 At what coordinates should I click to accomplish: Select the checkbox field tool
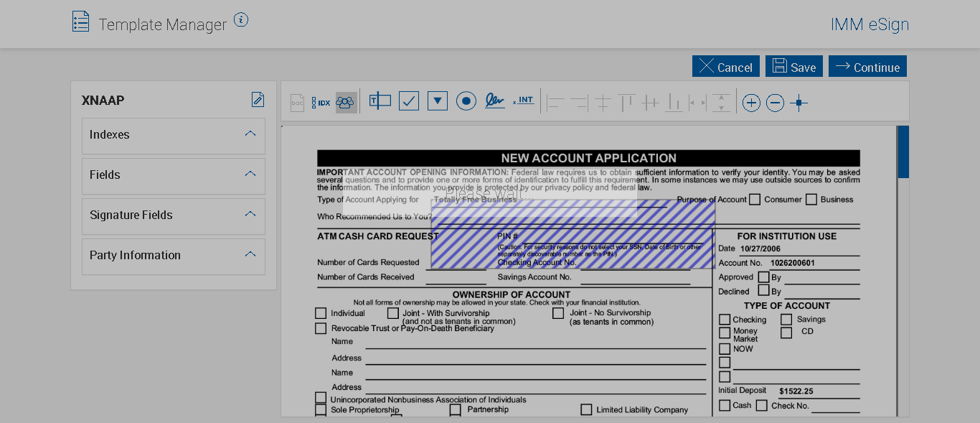[409, 101]
